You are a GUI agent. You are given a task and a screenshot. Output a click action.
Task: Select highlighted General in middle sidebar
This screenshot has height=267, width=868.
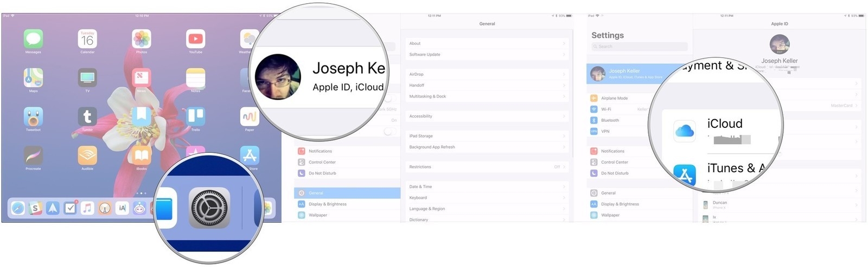[347, 193]
